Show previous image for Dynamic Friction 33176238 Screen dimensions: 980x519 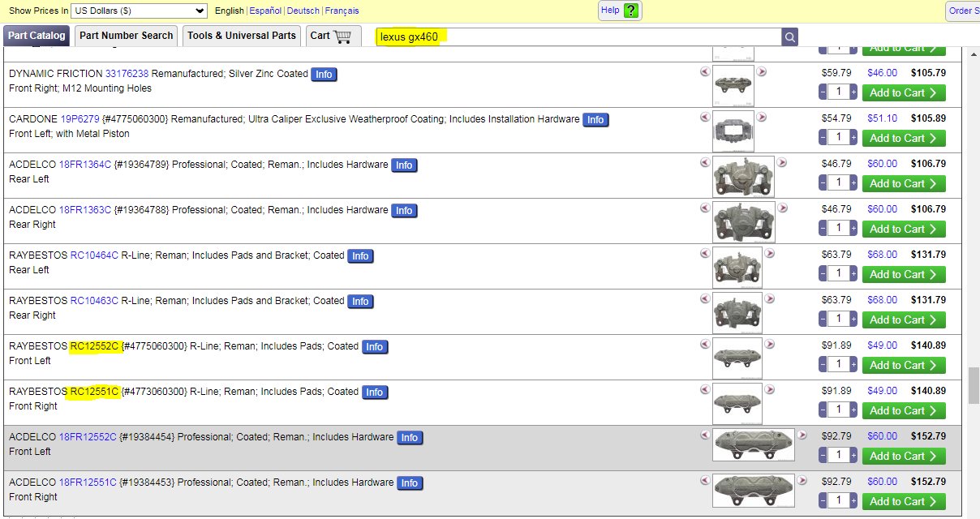coord(704,71)
